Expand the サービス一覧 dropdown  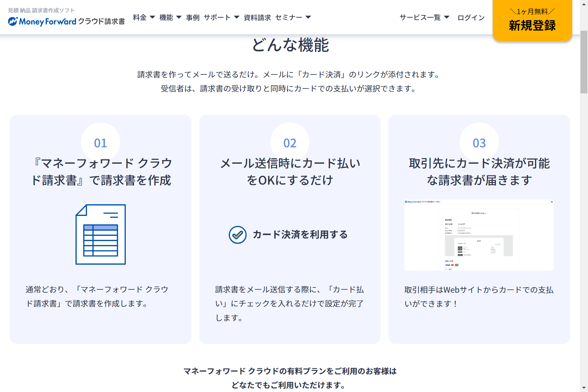(x=424, y=17)
